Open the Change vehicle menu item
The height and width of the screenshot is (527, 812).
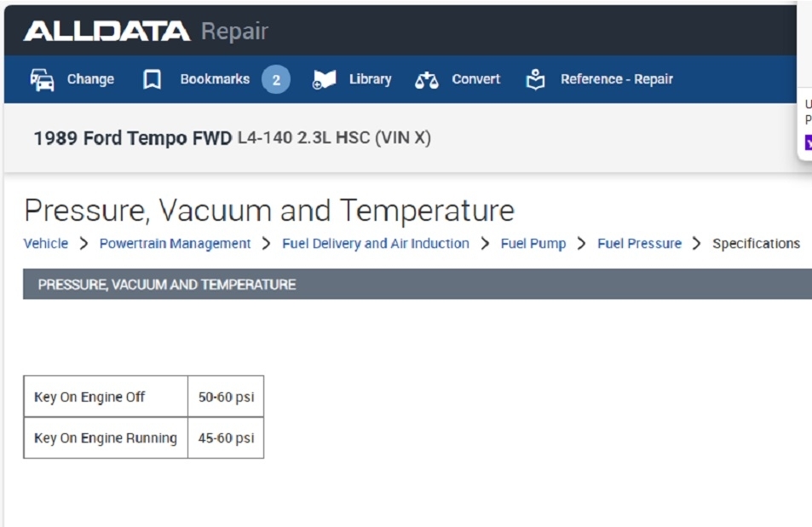click(x=90, y=79)
